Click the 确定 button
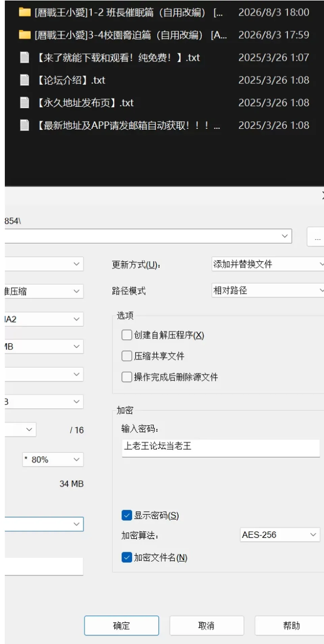The height and width of the screenshot is (644, 324). [122, 625]
